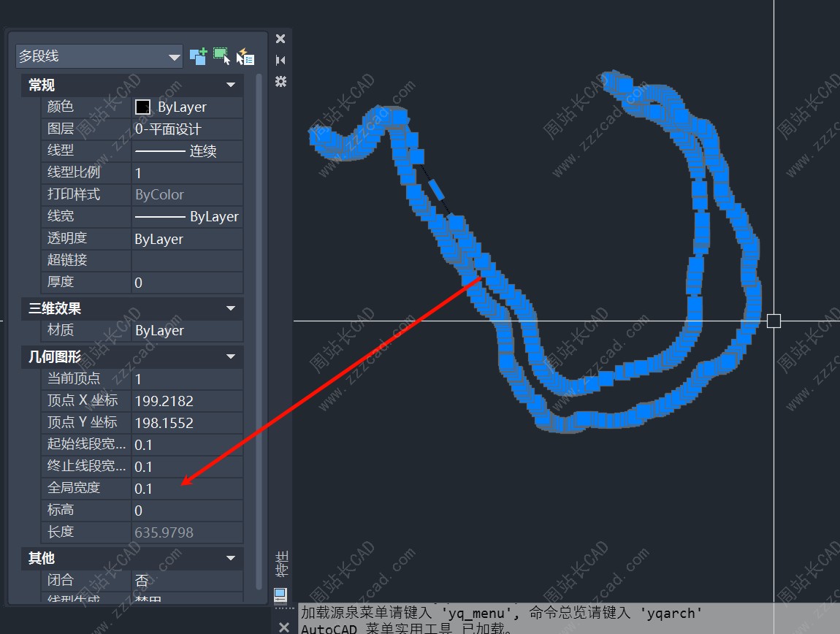Click monitor icon at palette bottom
The height and width of the screenshot is (634, 840).
pyautogui.click(x=280, y=595)
